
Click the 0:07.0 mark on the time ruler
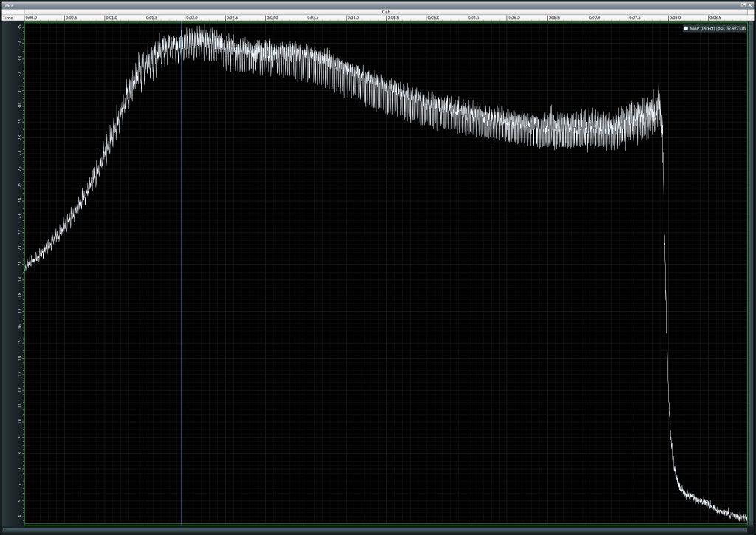click(594, 18)
